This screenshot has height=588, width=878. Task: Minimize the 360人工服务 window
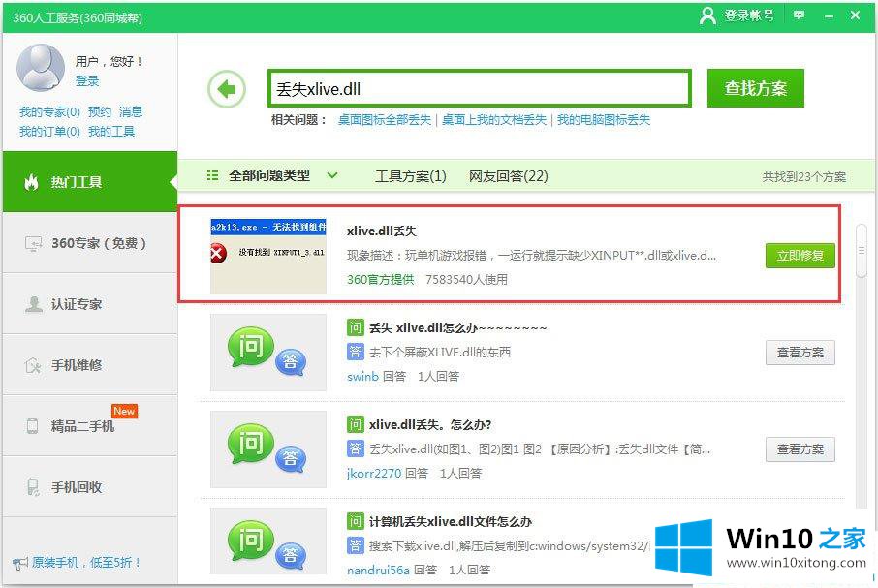(x=829, y=16)
